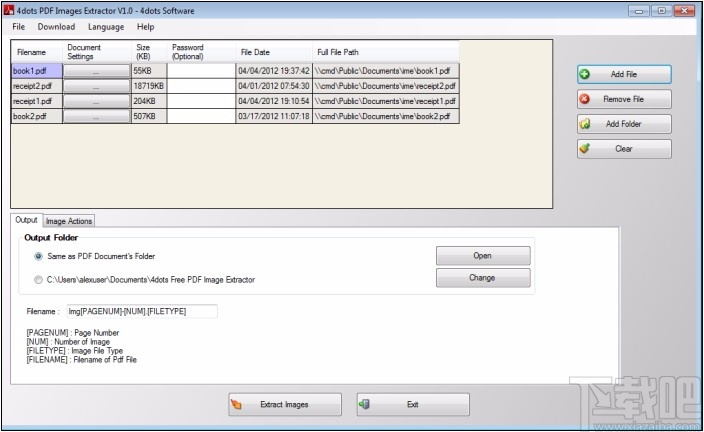
Task: Open Document Settings for receipt1.pdf
Action: (x=97, y=101)
